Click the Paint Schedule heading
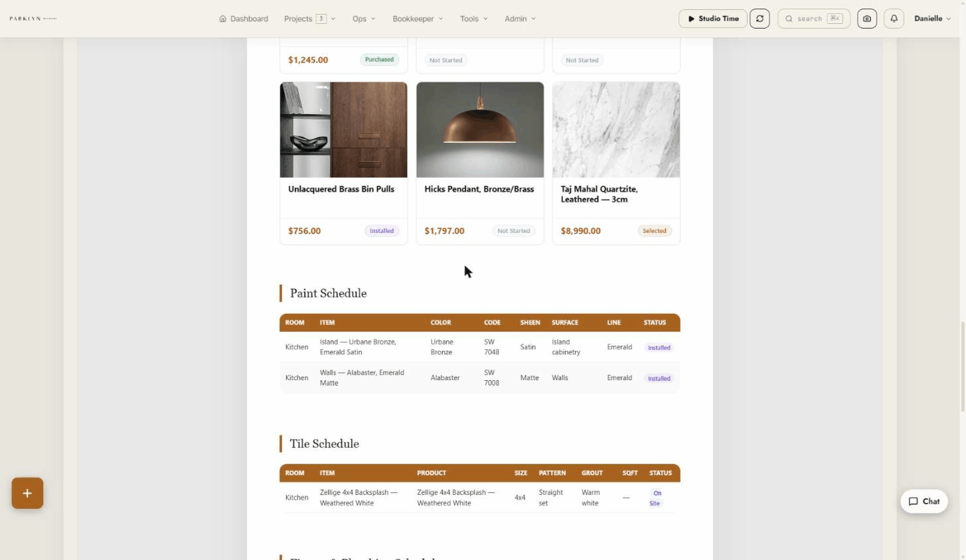 [328, 293]
